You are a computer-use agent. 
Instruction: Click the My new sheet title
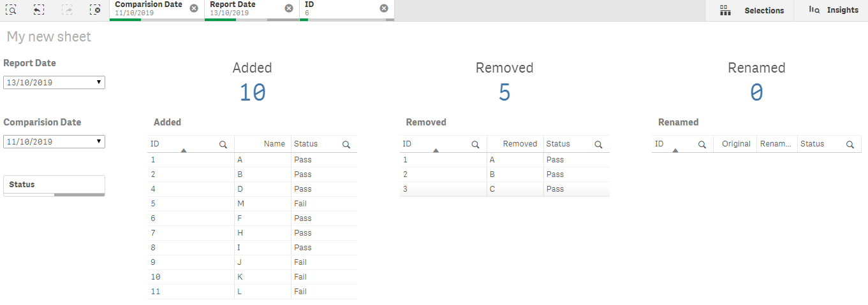49,37
